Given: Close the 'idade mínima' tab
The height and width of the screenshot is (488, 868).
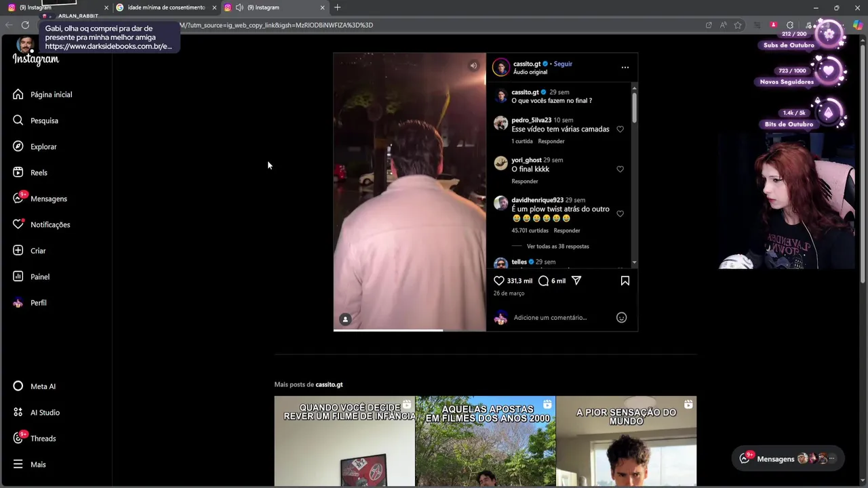Looking at the screenshot, I should [214, 7].
